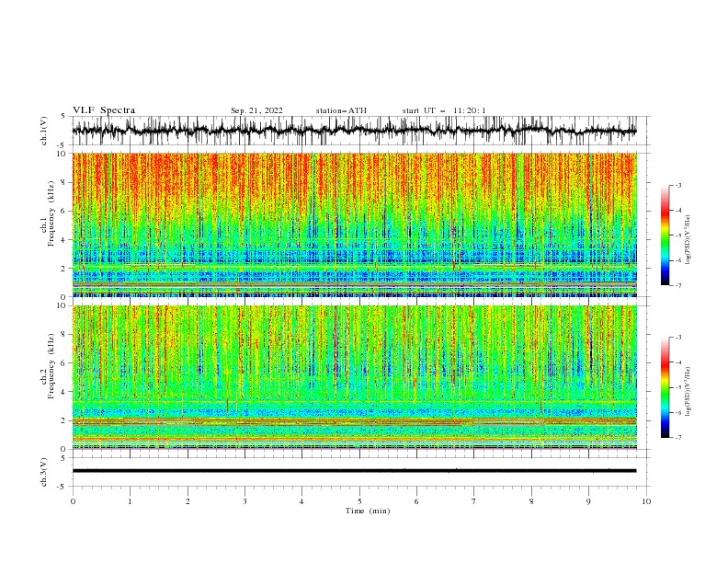The image size is (728, 563).
Task: Click the ch.1 frequency tick "8"
Action: point(63,182)
